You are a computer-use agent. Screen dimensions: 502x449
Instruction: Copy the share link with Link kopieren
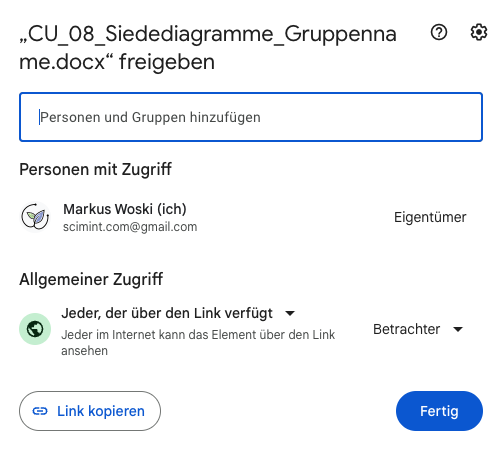[x=90, y=411]
